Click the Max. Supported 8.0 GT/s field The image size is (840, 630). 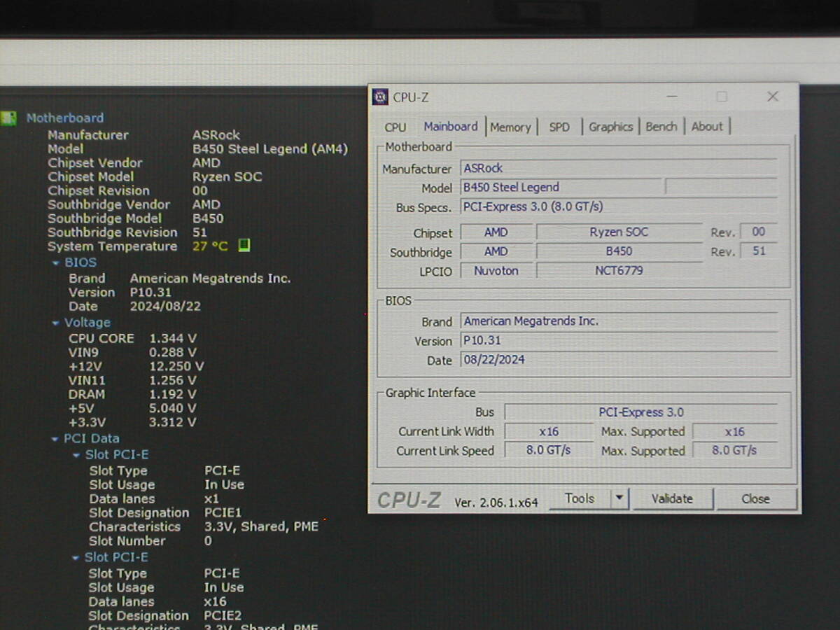pos(734,451)
